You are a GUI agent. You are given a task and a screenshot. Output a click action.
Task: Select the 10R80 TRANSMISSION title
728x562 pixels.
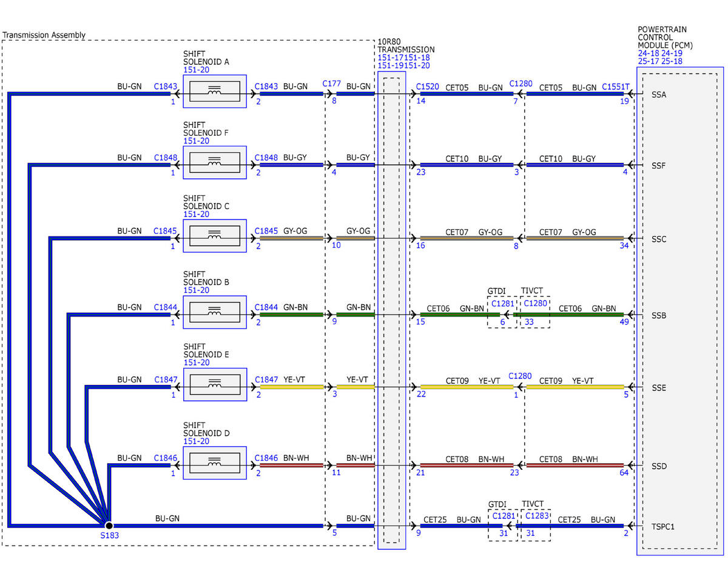coord(406,45)
